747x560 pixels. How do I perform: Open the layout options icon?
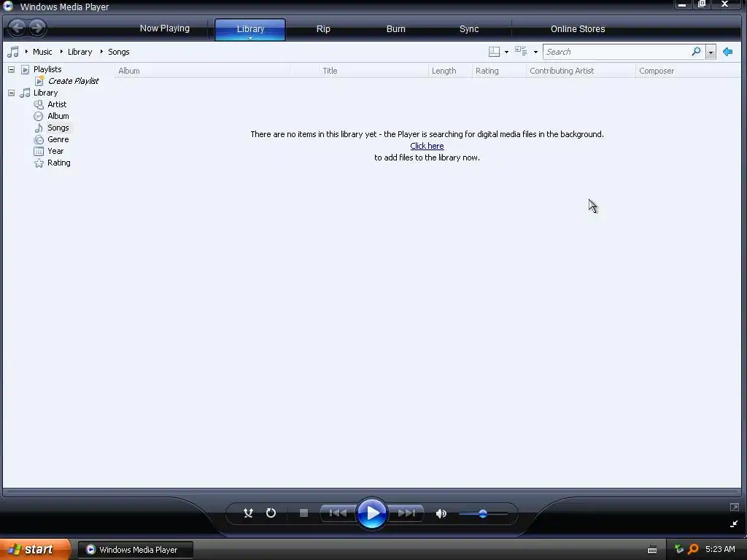[494, 52]
